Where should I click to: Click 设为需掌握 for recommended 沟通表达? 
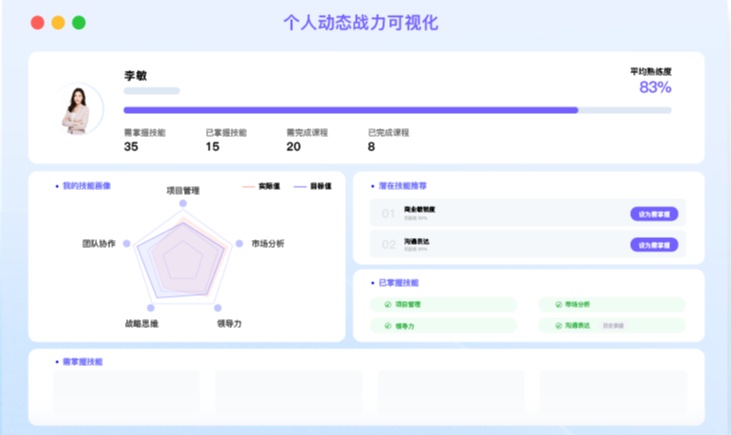(x=654, y=245)
